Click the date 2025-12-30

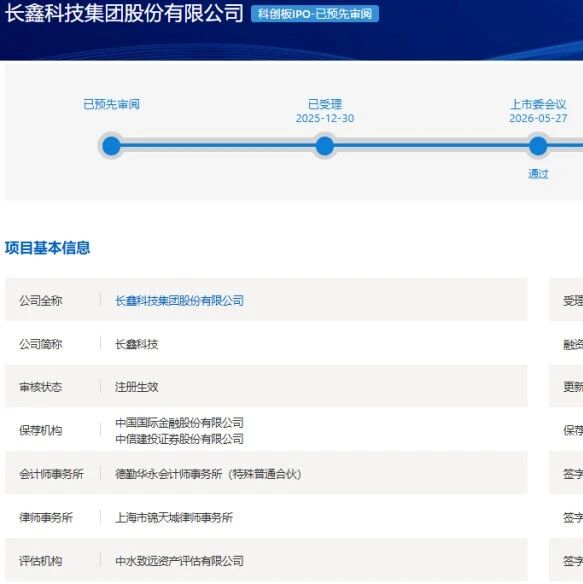tap(324, 118)
